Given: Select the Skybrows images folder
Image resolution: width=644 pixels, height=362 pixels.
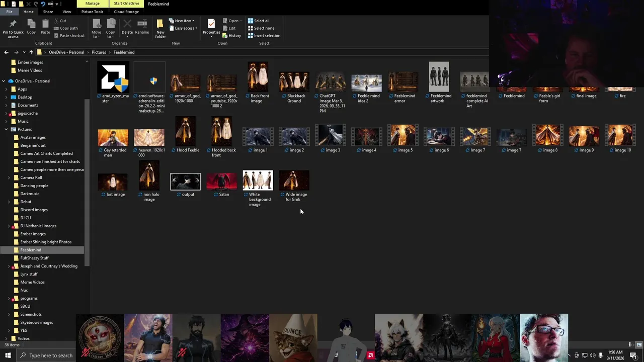Looking at the screenshot, I should (x=36, y=322).
